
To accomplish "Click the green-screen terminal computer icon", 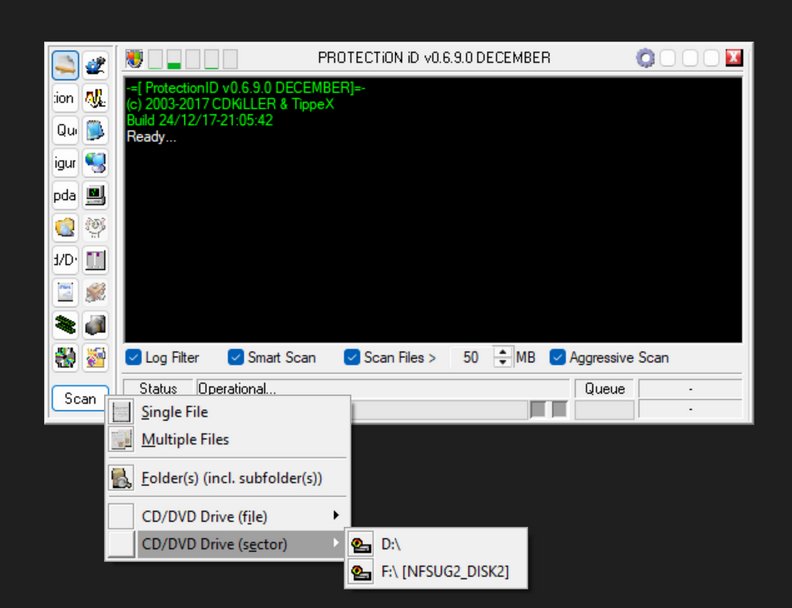I will (x=95, y=195).
